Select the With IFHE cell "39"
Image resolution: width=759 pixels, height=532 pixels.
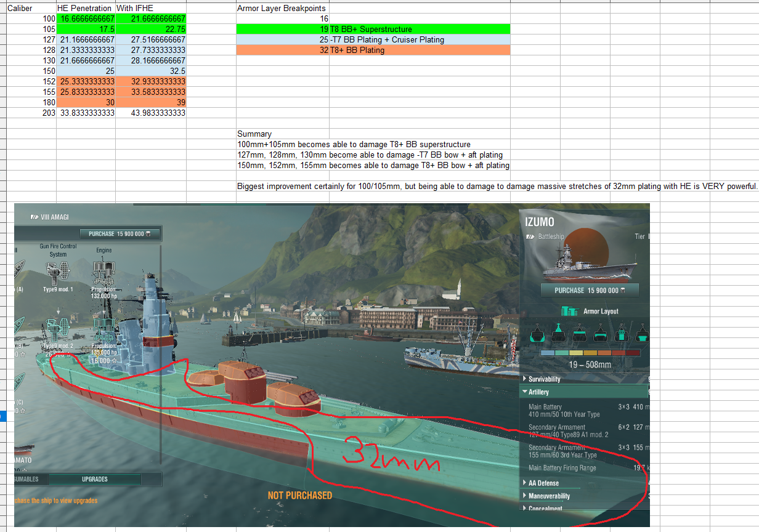click(x=151, y=103)
